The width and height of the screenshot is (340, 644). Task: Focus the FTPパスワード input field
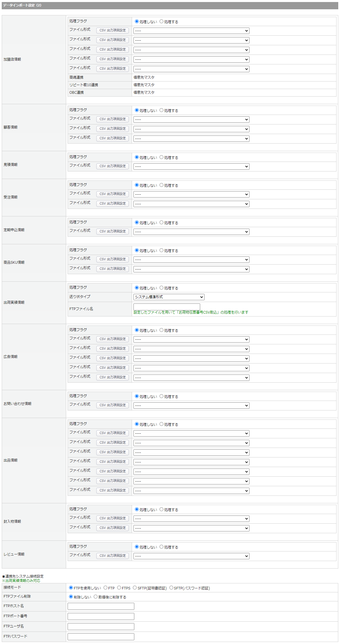tap(101, 637)
